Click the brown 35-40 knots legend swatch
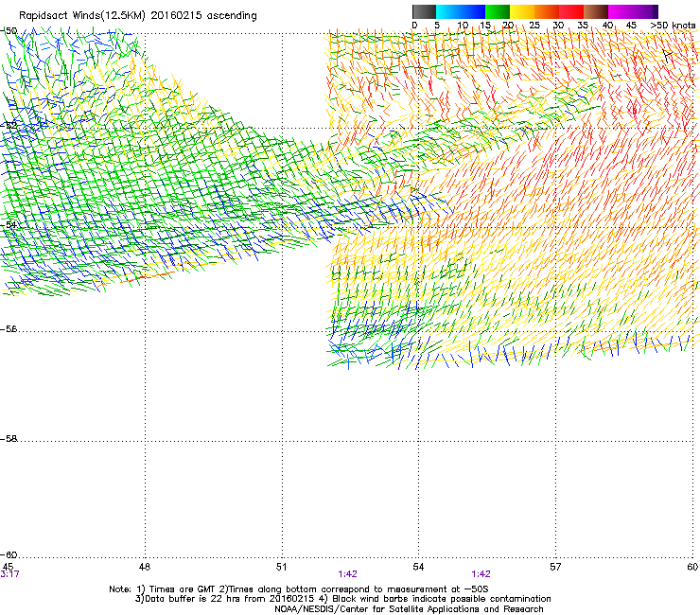This screenshot has height=615, width=700. point(596,11)
